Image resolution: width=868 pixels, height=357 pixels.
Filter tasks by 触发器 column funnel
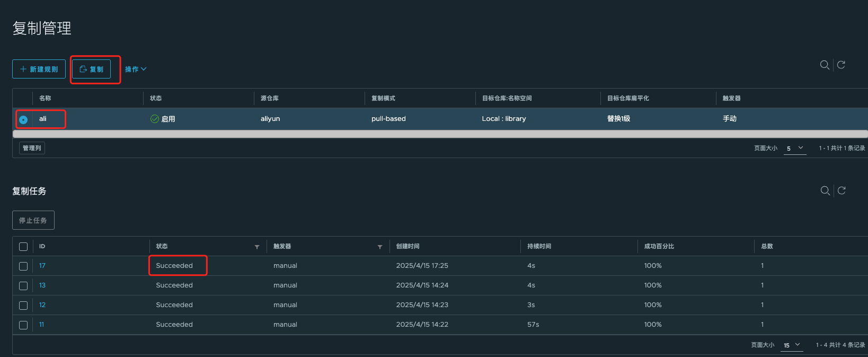tap(380, 247)
